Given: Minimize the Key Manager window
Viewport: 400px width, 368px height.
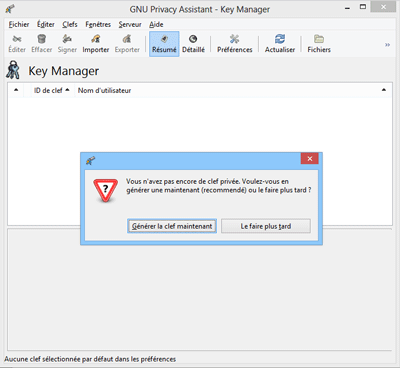Looking at the screenshot, I should click(348, 8).
